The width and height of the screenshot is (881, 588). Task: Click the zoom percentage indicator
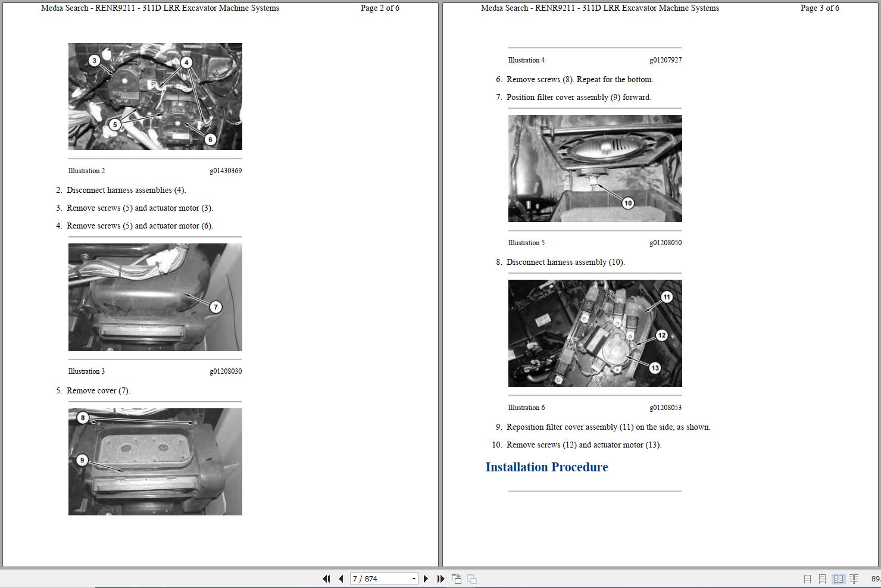875,578
